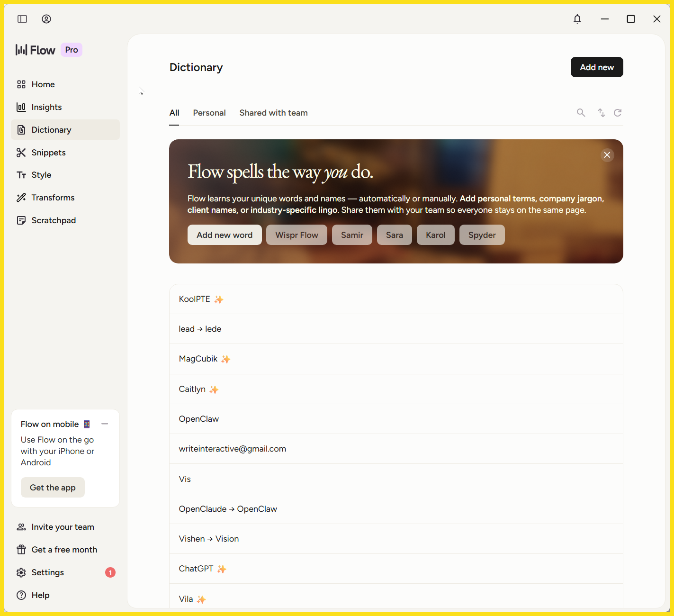Select the Caitlyn dictionary entry
Screen dimensions: 674x616
tap(396, 389)
